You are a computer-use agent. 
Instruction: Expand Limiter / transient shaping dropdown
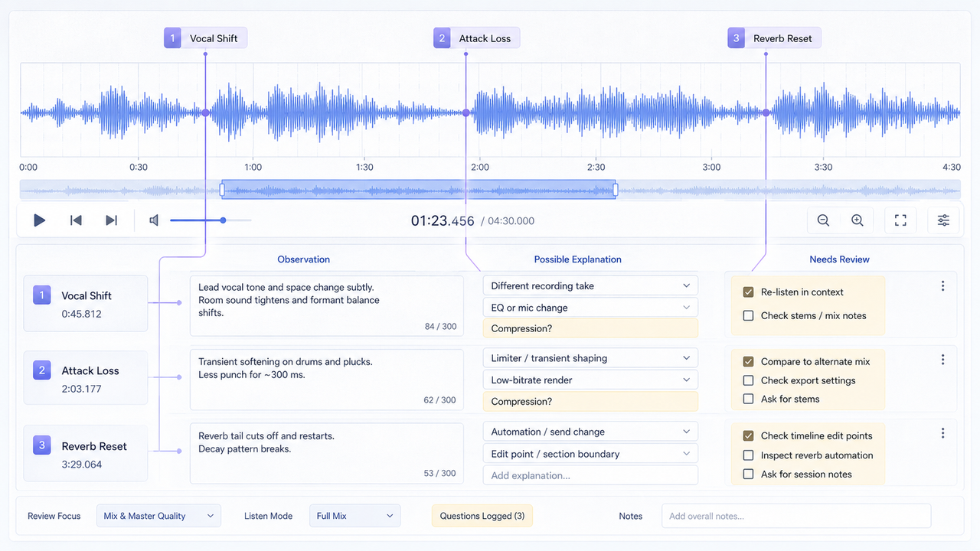pyautogui.click(x=590, y=358)
